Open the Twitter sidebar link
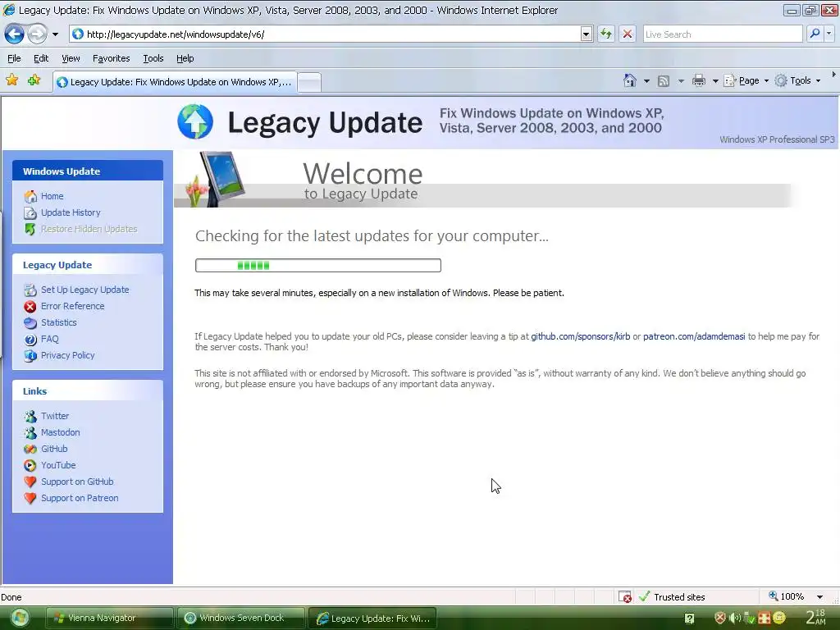 click(x=55, y=416)
